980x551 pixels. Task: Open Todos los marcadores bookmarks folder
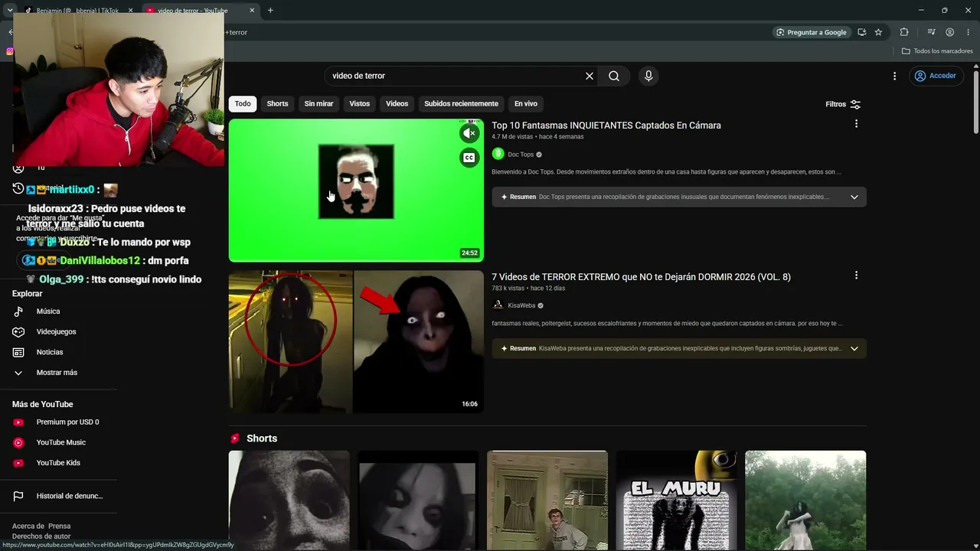(x=937, y=51)
